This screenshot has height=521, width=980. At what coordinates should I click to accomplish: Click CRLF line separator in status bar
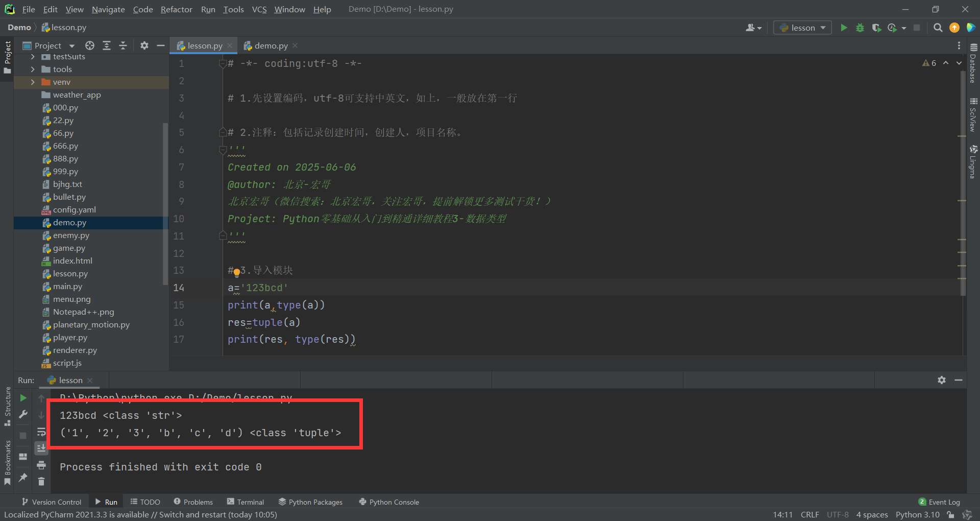pyautogui.click(x=810, y=514)
